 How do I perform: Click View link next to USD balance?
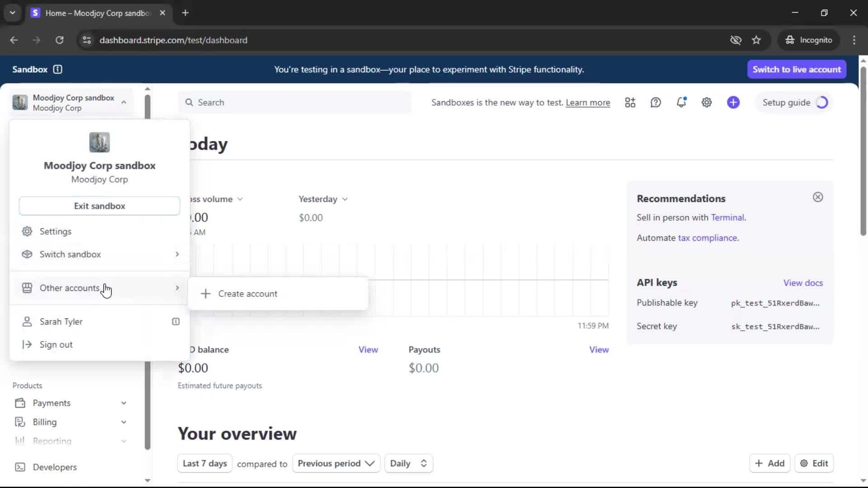point(368,350)
